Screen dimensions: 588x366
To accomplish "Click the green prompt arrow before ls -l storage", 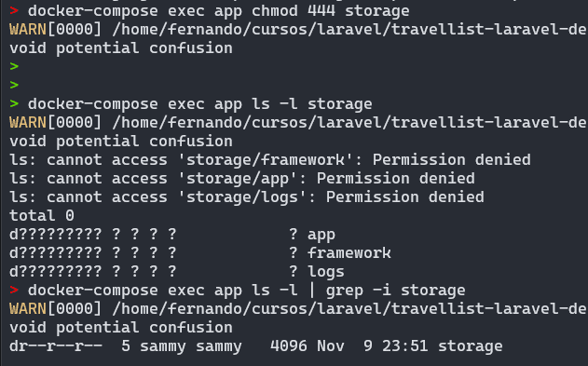I will 14,103.
